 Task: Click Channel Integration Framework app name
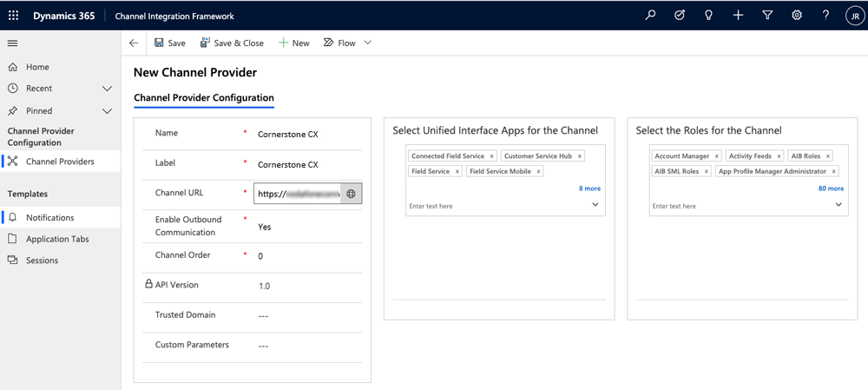click(x=174, y=16)
